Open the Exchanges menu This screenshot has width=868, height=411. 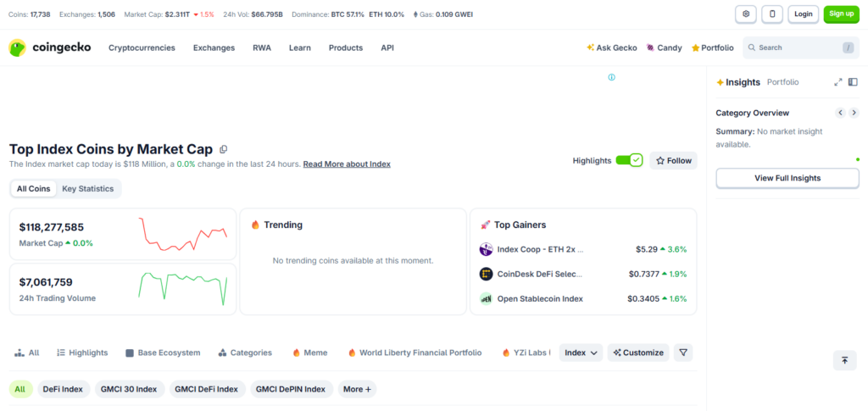pos(214,47)
